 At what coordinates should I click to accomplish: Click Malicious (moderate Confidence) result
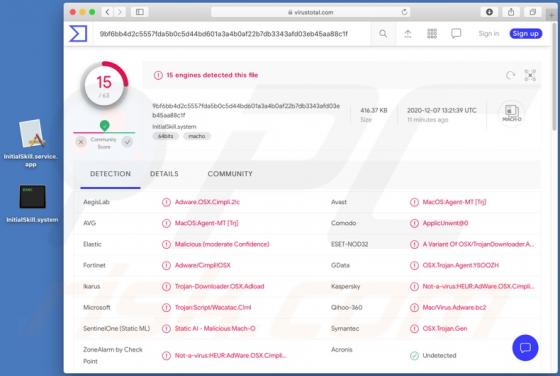[222, 244]
